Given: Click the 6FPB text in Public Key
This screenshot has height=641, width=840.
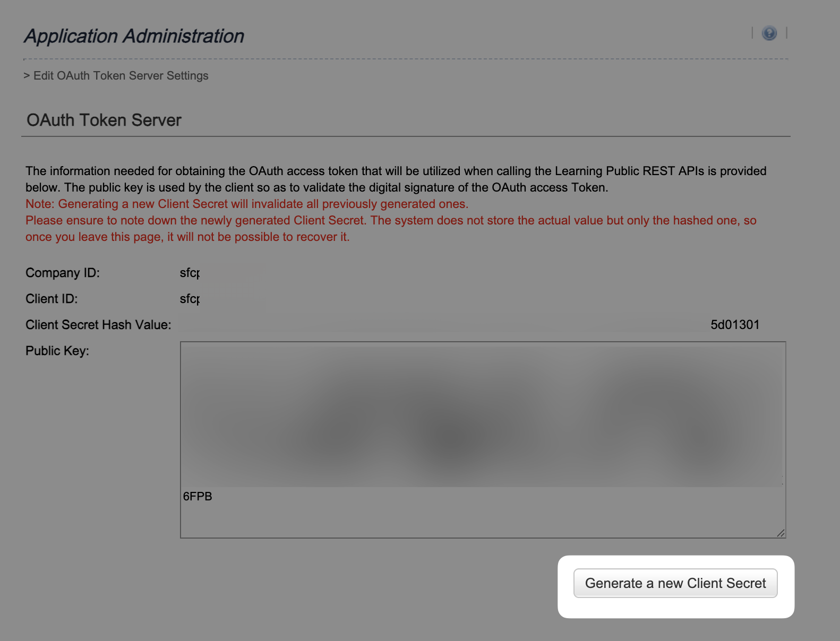Looking at the screenshot, I should [x=198, y=497].
